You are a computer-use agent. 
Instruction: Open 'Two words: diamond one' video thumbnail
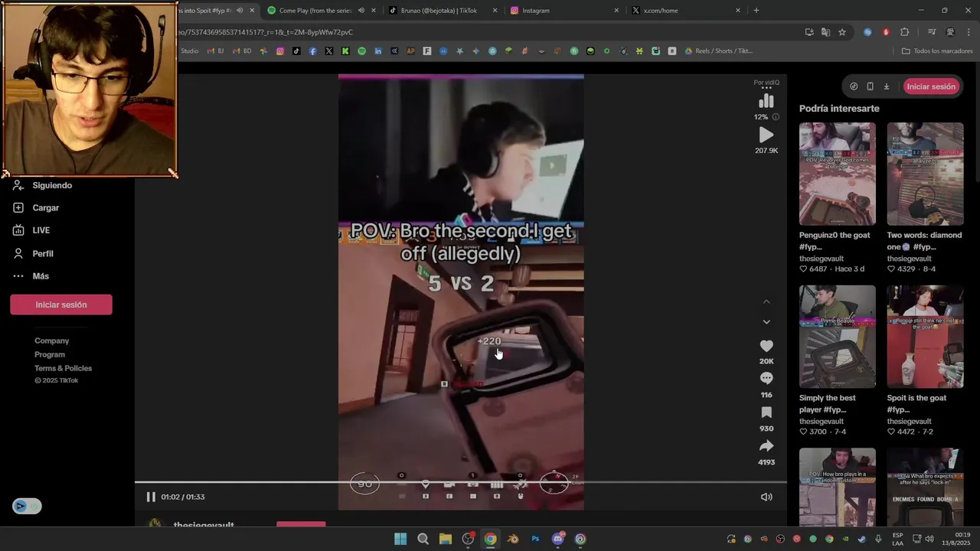(925, 174)
